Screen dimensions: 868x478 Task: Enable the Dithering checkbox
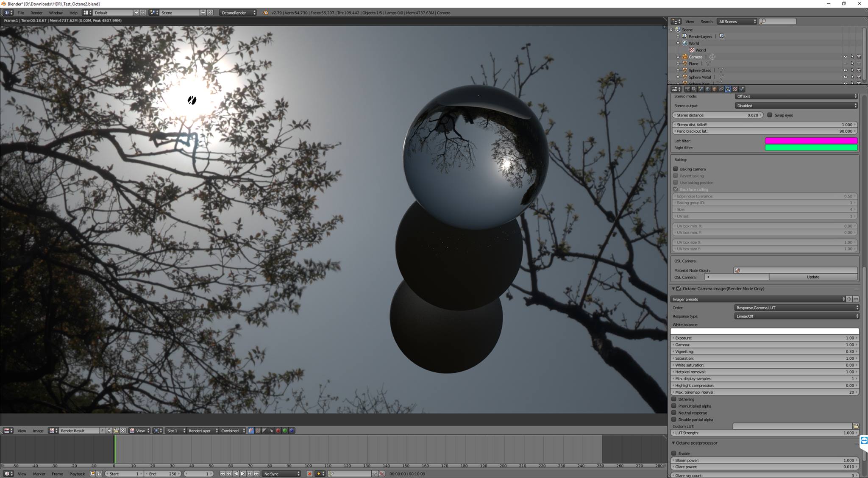674,399
